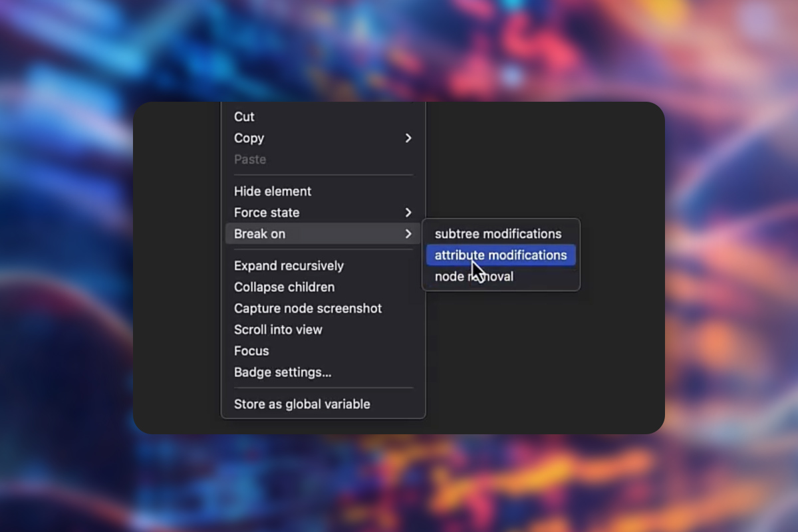Open the Force state submenu
798x532 pixels.
pyautogui.click(x=323, y=212)
